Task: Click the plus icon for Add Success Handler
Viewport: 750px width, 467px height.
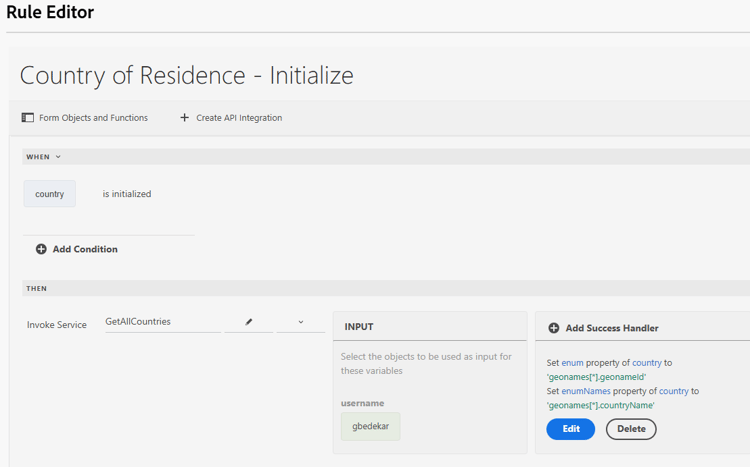Action: coord(554,328)
